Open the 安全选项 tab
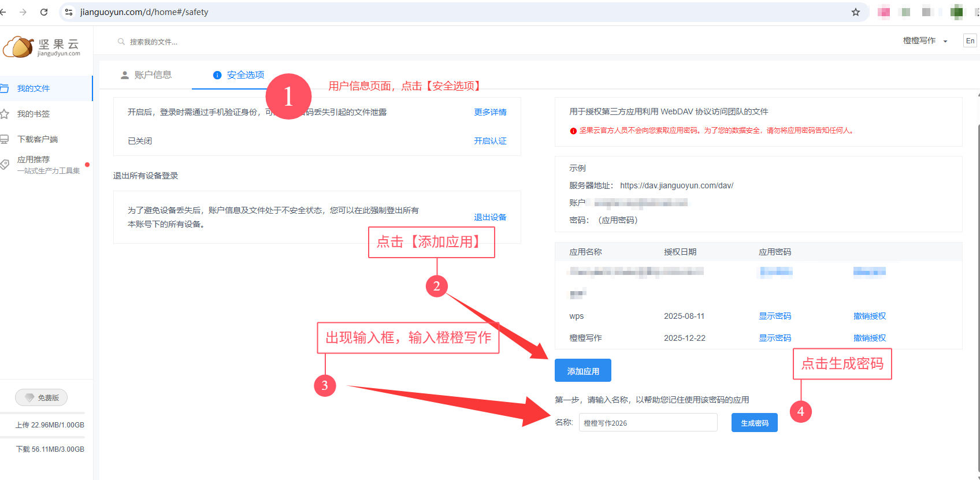 tap(239, 75)
